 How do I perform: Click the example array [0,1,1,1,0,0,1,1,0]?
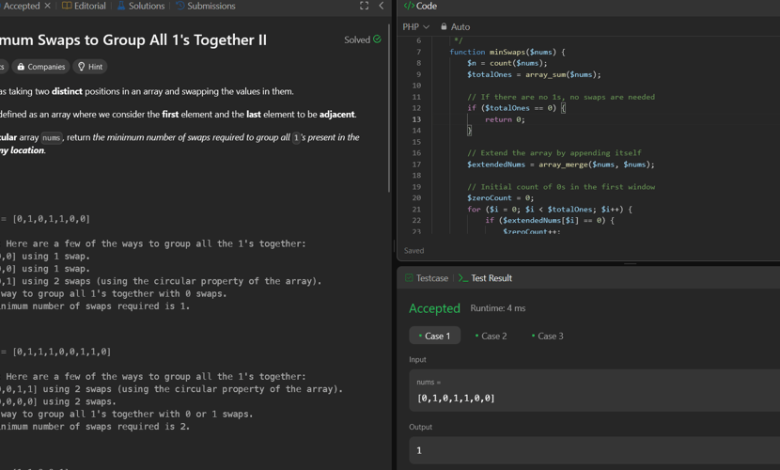tap(62, 352)
